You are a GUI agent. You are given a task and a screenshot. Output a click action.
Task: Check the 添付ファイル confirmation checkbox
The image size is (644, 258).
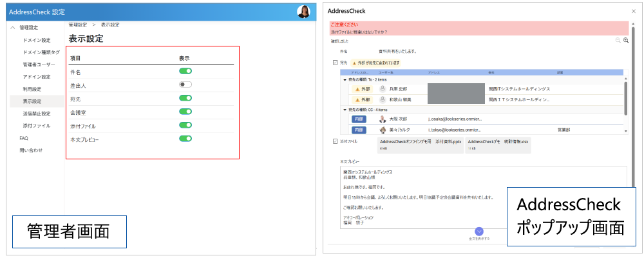(335, 141)
